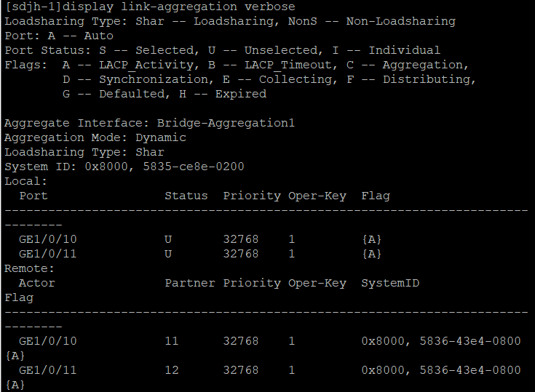Select the Dynamic aggregation mode value
The height and width of the screenshot is (392, 535).
click(x=160, y=137)
